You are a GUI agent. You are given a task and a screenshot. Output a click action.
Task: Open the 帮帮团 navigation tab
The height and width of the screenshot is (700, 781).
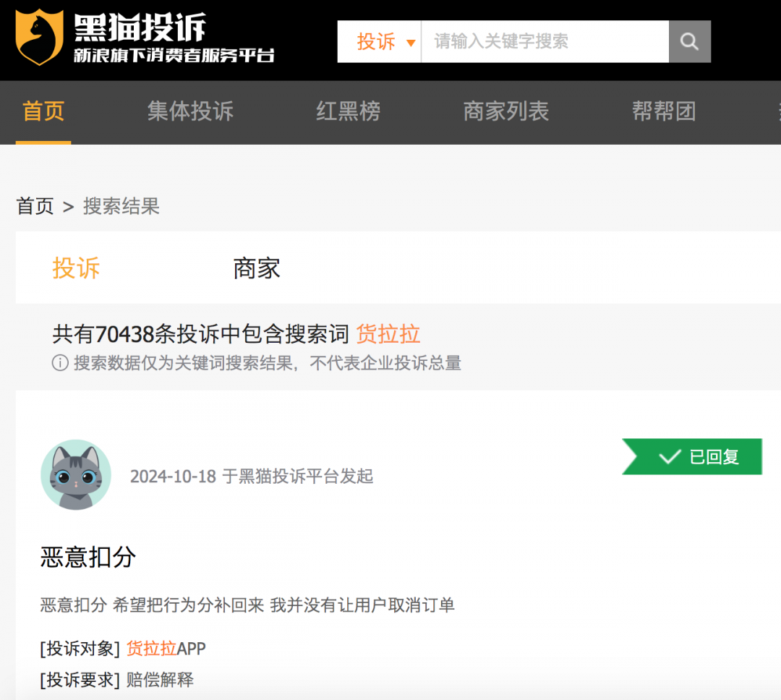(x=664, y=111)
